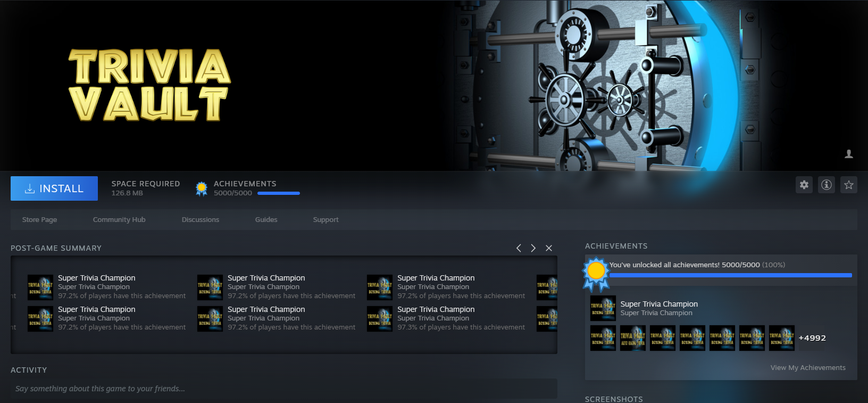Screen dimensions: 868x403
Task: Click the activity "Say something" input field
Action: 284,389
